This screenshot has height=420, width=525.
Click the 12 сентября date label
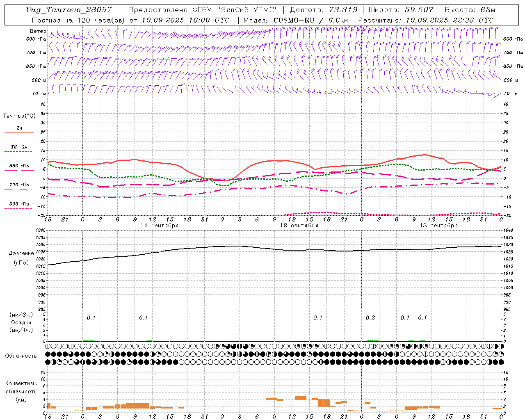(x=299, y=226)
